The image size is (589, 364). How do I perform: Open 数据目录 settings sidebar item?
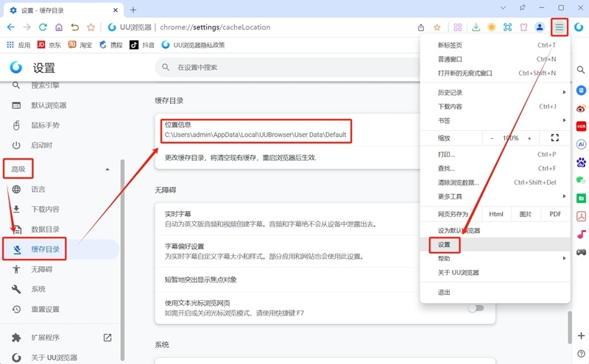click(x=60, y=229)
